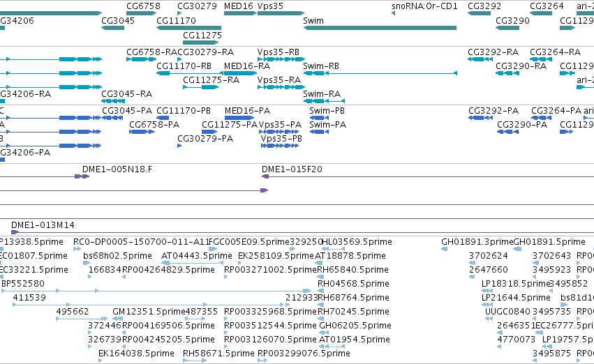The height and width of the screenshot is (364, 594).
Task: Click the GH01891.3prime EST label
Action: coord(477,242)
